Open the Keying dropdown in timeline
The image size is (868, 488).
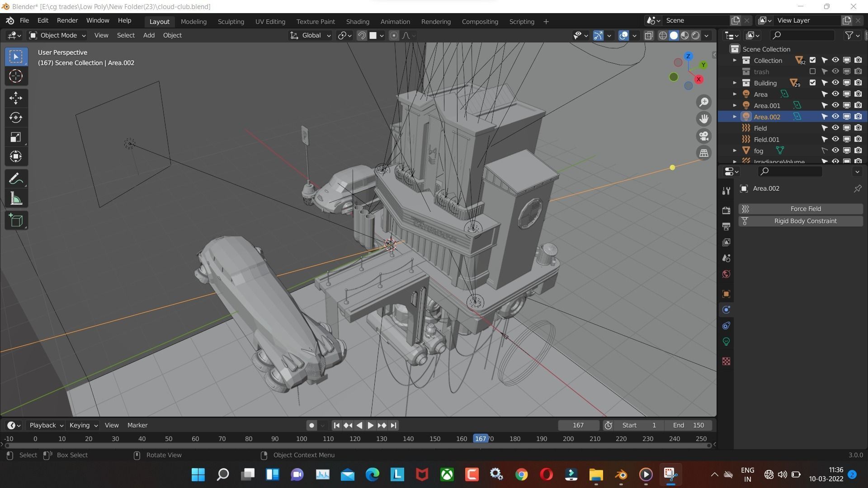point(83,426)
